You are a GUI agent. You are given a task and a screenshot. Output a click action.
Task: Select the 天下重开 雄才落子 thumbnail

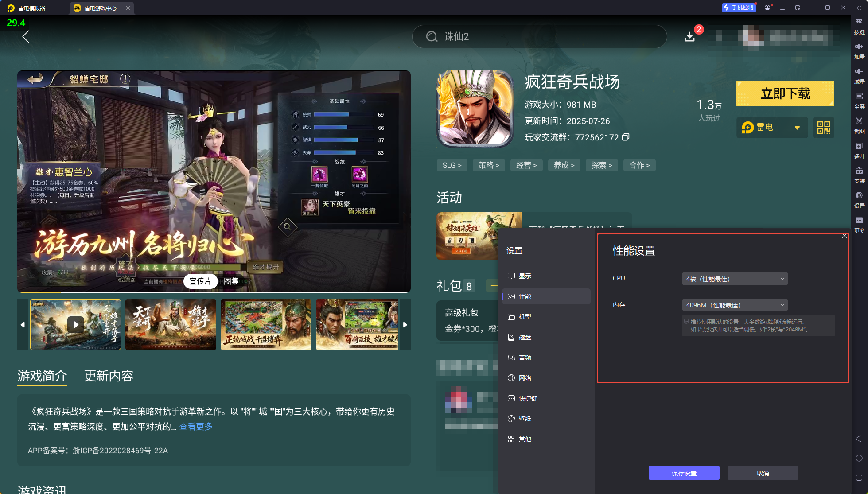point(171,324)
